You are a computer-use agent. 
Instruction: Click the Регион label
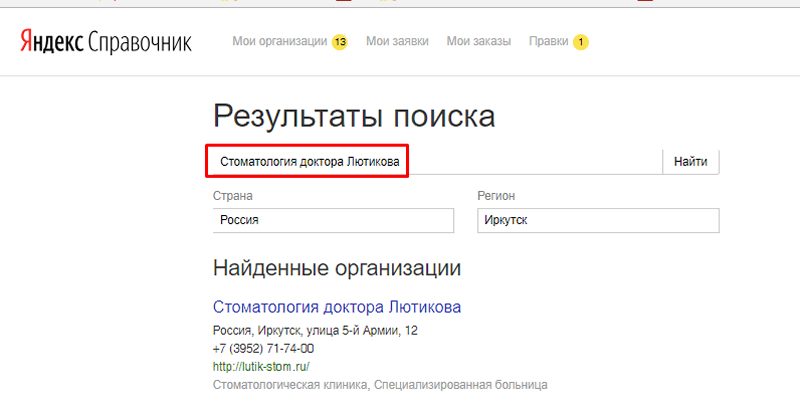(496, 196)
